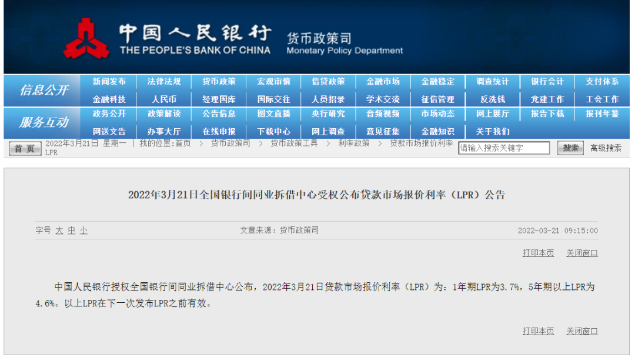Visit the 网上展厅 link

493,113
